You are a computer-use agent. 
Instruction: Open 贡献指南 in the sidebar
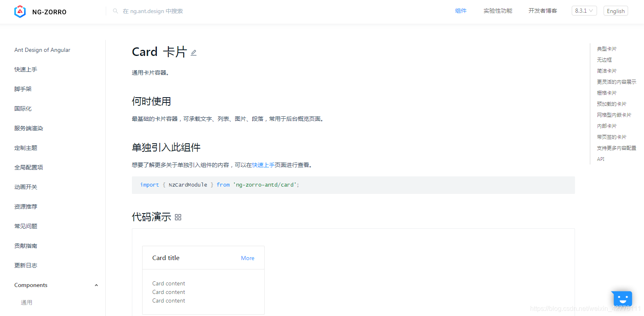click(x=26, y=246)
